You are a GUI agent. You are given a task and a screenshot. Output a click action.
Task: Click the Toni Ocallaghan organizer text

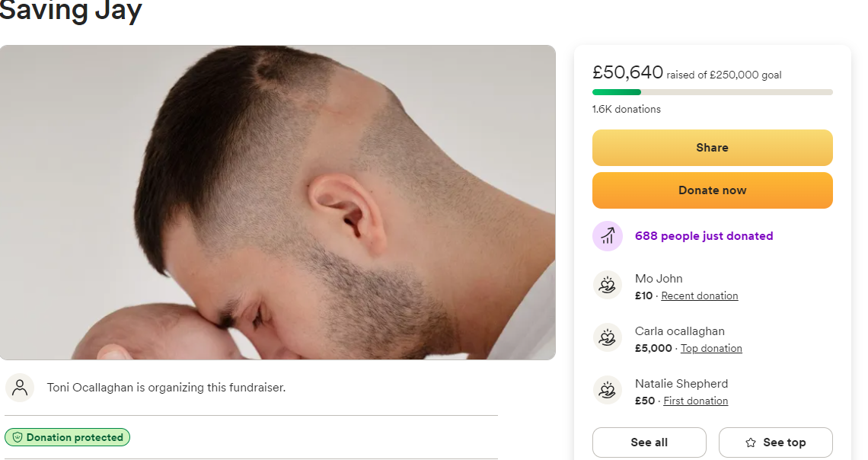[x=166, y=388]
